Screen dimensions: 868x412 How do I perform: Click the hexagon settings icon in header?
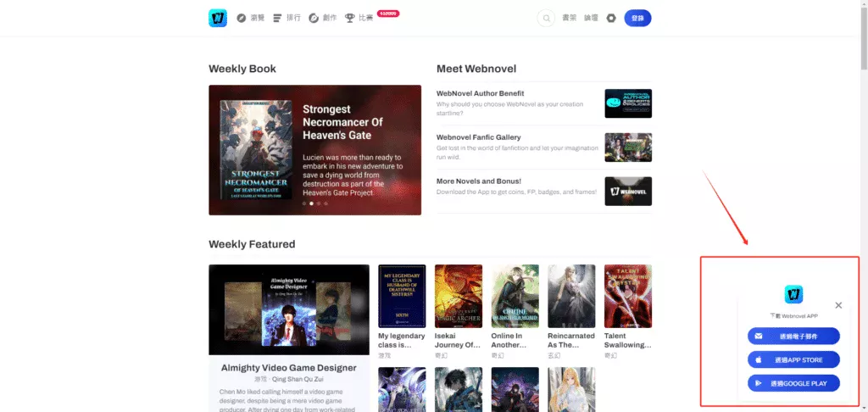611,18
